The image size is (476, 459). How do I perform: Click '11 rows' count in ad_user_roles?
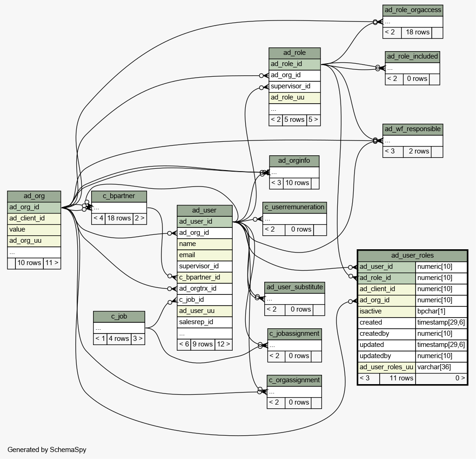pyautogui.click(x=398, y=379)
